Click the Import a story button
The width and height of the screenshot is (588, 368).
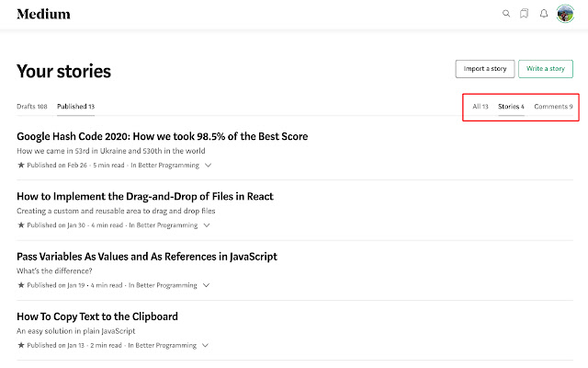point(484,69)
